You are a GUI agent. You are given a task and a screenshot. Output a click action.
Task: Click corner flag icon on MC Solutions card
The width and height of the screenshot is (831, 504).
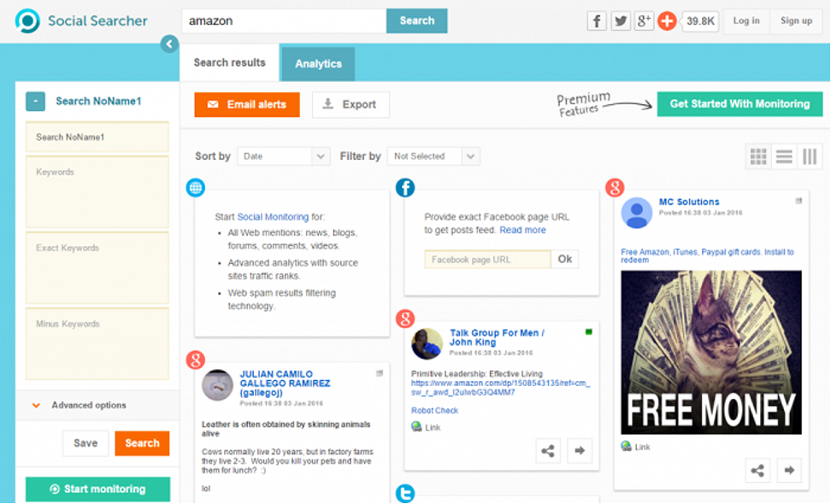tap(799, 201)
